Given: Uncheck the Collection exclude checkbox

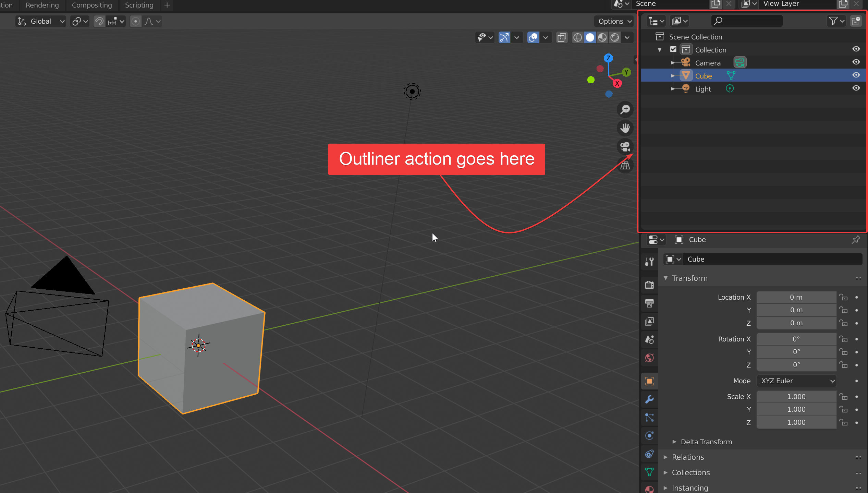Looking at the screenshot, I should (673, 50).
